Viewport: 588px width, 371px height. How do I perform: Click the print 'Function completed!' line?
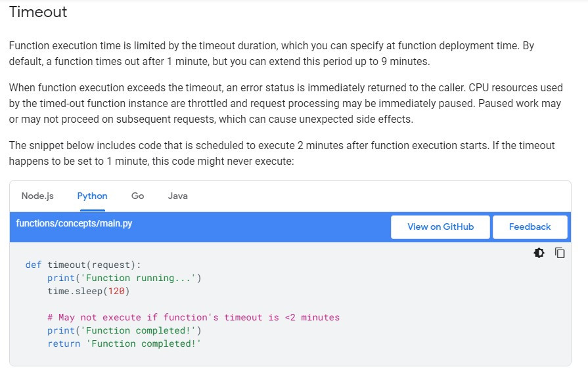point(124,330)
